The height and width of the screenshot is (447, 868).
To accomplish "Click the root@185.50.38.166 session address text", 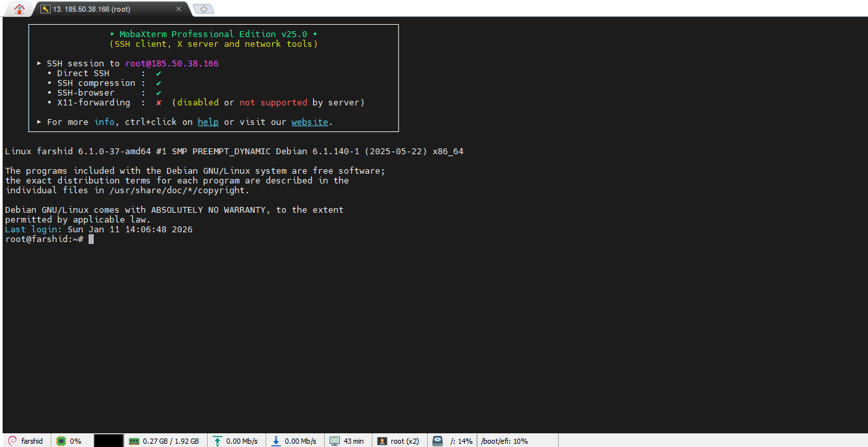I will [172, 64].
